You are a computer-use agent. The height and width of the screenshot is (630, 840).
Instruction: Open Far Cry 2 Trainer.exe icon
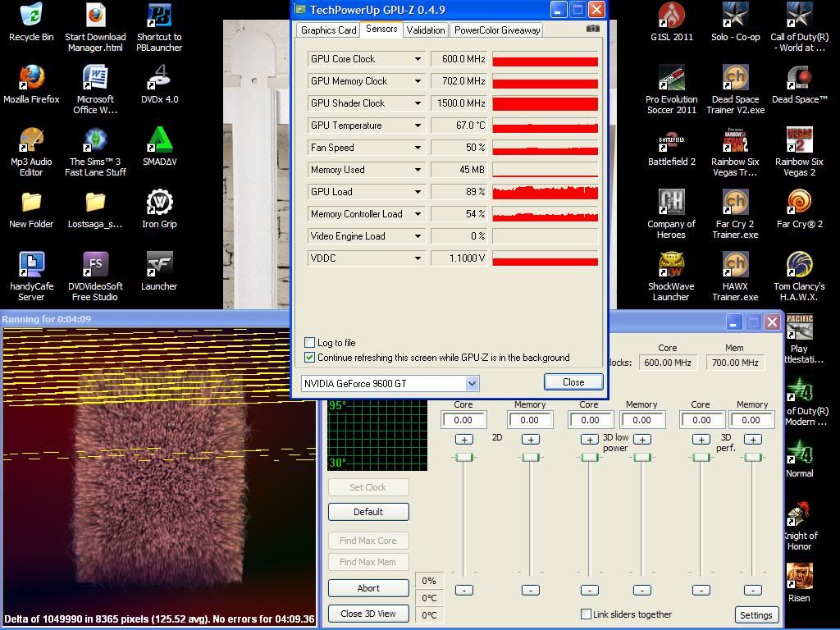tap(735, 214)
